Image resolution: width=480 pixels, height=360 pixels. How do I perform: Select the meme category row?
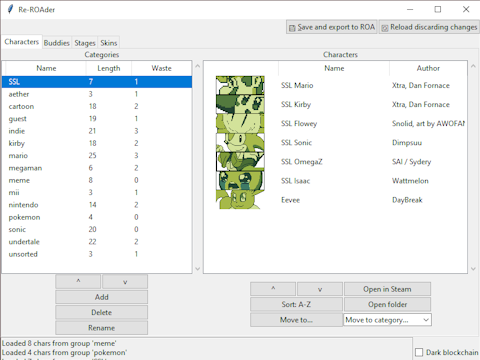pyautogui.click(x=97, y=180)
